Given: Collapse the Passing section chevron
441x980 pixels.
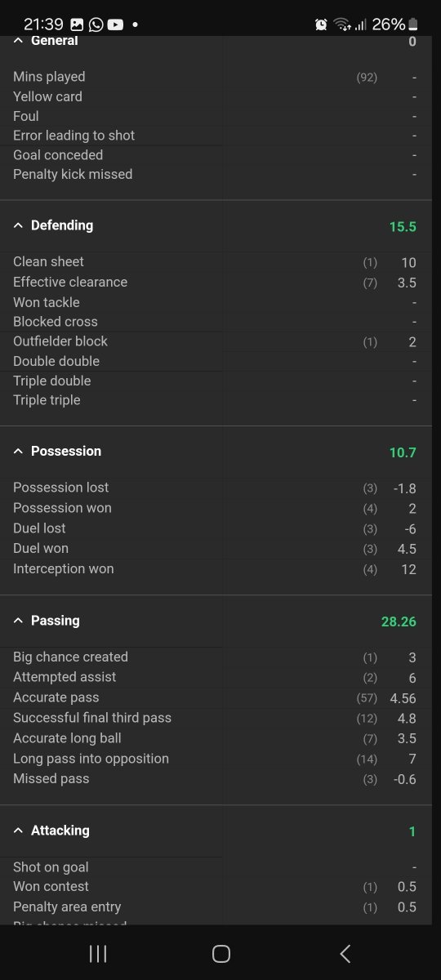Looking at the screenshot, I should 18,621.
